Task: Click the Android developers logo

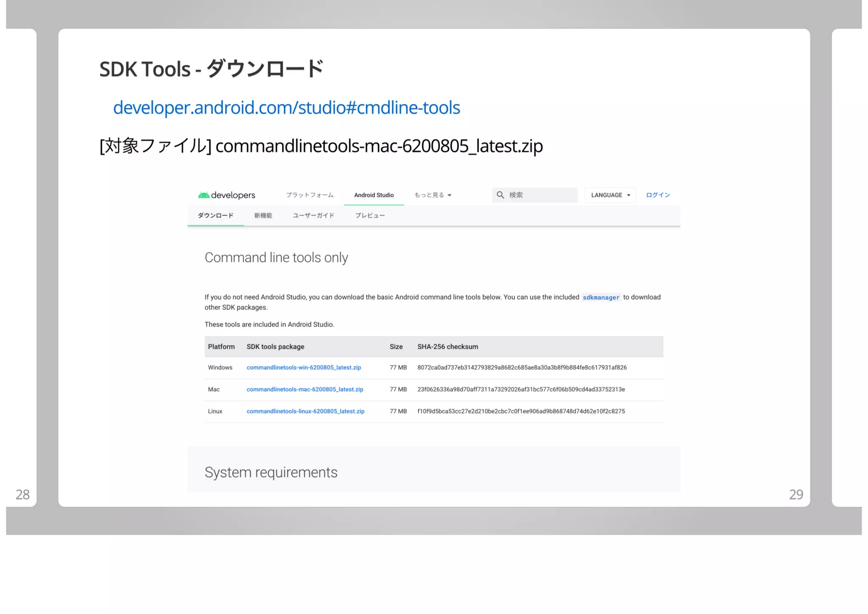Action: [x=227, y=195]
